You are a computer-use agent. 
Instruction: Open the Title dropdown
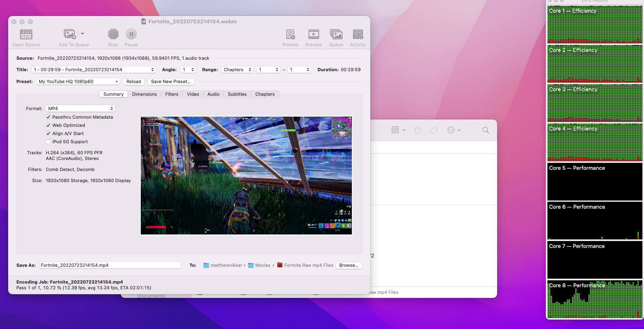[x=94, y=70]
